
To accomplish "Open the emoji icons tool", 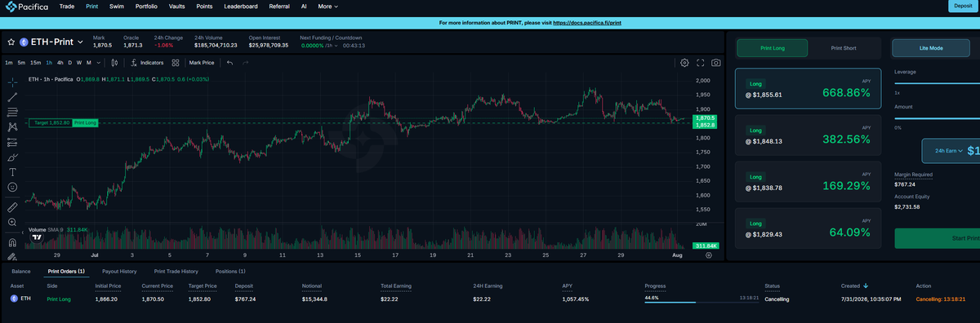I will [x=12, y=187].
